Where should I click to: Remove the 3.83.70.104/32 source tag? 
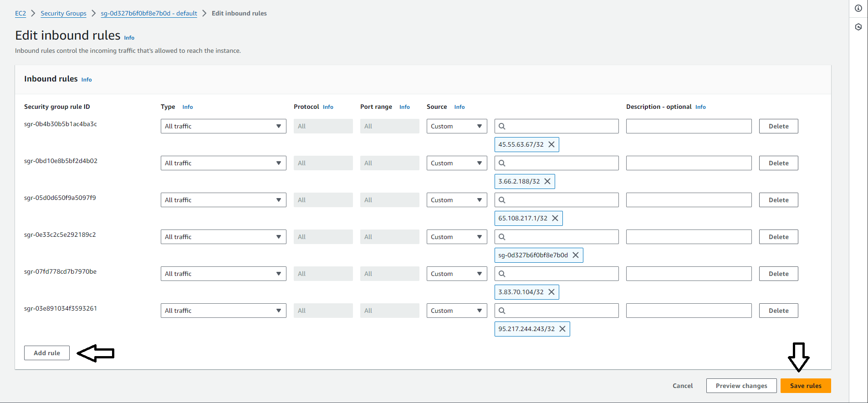tap(551, 292)
